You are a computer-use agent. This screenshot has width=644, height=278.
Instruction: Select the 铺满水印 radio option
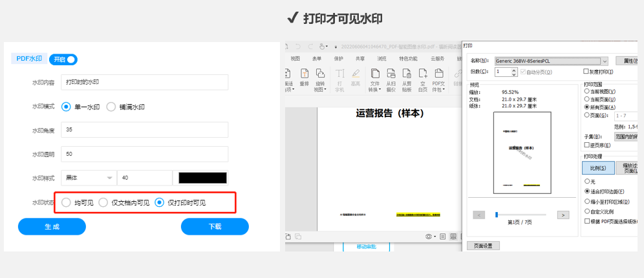tap(111, 107)
